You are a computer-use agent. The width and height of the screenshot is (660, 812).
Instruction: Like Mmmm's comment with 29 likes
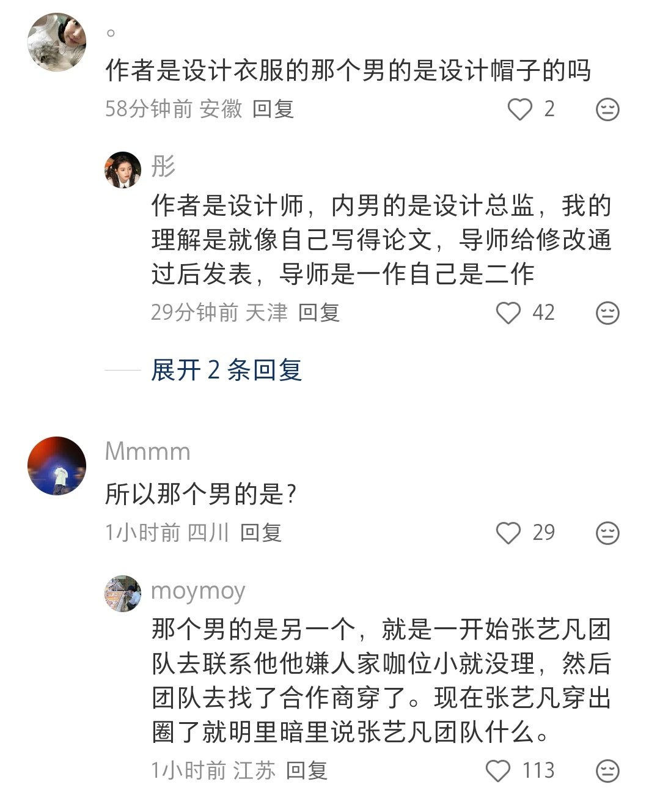[508, 533]
